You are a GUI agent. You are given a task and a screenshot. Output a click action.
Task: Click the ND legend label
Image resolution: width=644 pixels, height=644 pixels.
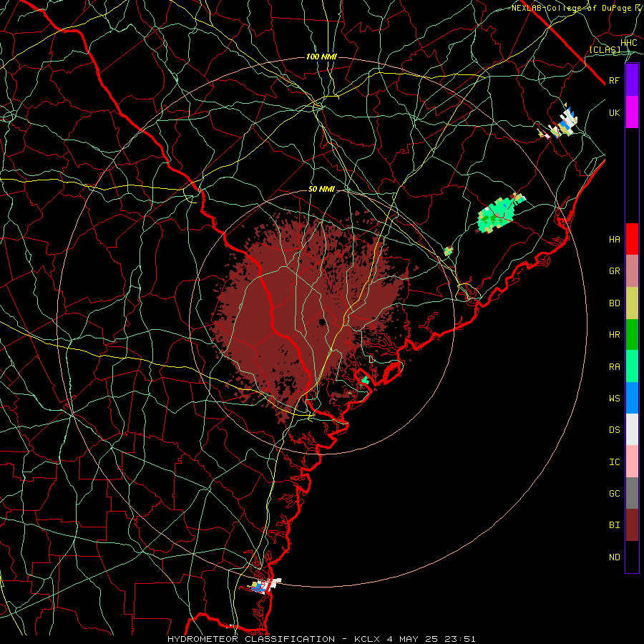click(x=614, y=557)
